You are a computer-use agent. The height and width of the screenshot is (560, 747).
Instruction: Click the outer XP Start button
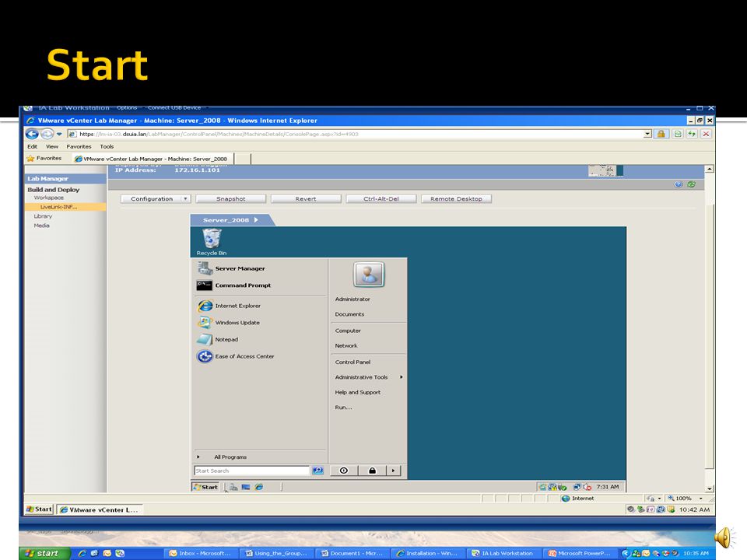[x=44, y=553]
